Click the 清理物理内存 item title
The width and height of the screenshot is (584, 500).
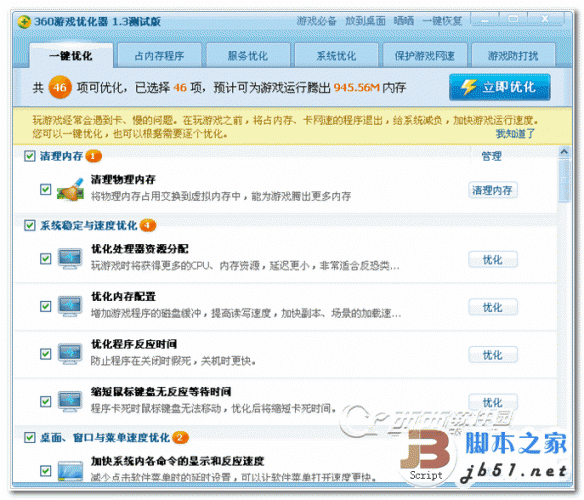click(123, 180)
